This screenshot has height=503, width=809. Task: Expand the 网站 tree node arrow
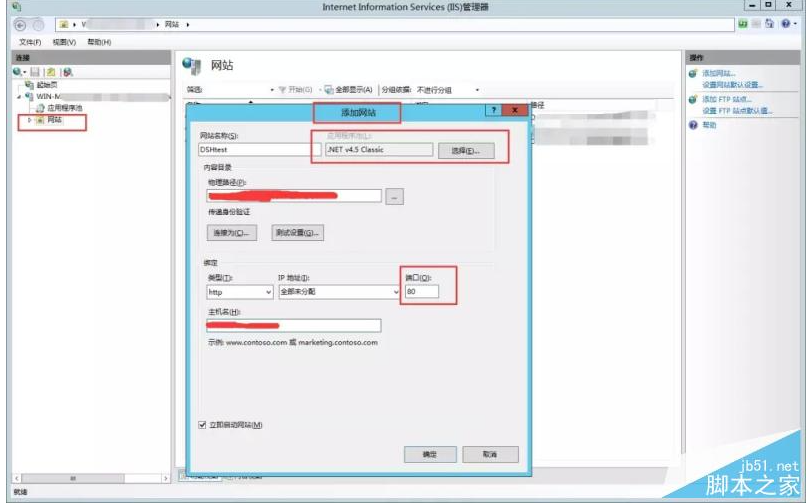tap(29, 120)
